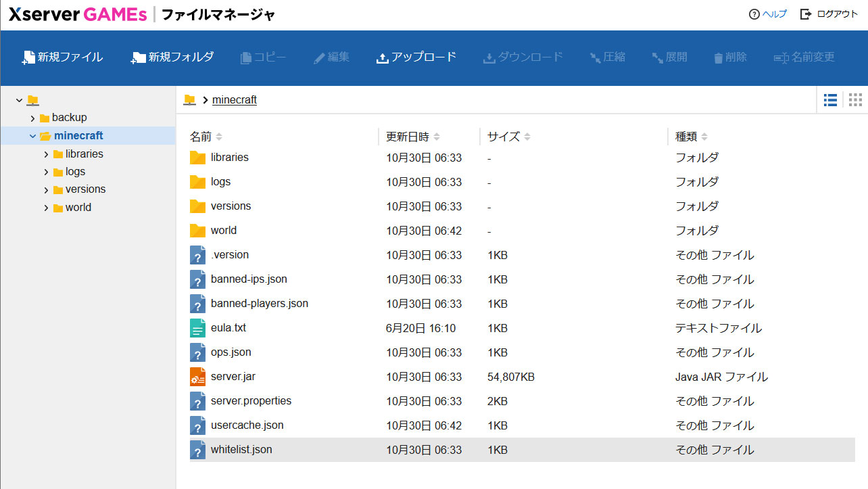Click the Xserver GAMEs logo
Viewport: 868px width, 489px height.
coord(78,14)
